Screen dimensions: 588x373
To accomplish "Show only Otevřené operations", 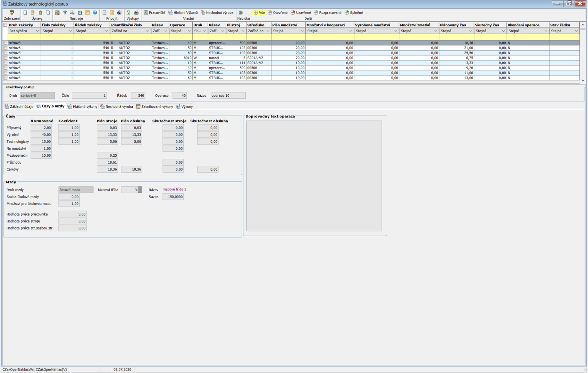I will coord(278,13).
